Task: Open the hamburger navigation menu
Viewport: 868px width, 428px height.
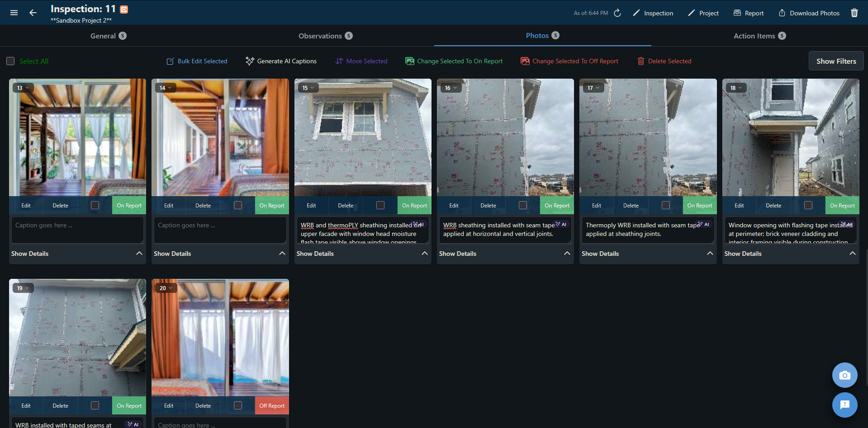Action: [14, 13]
